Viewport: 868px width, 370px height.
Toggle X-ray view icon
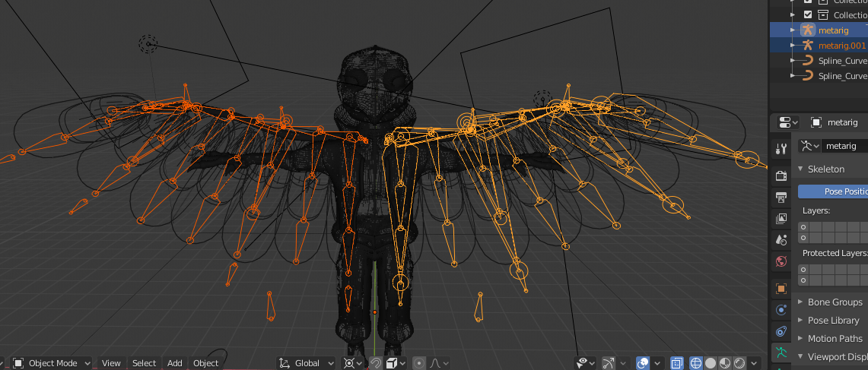(x=677, y=363)
